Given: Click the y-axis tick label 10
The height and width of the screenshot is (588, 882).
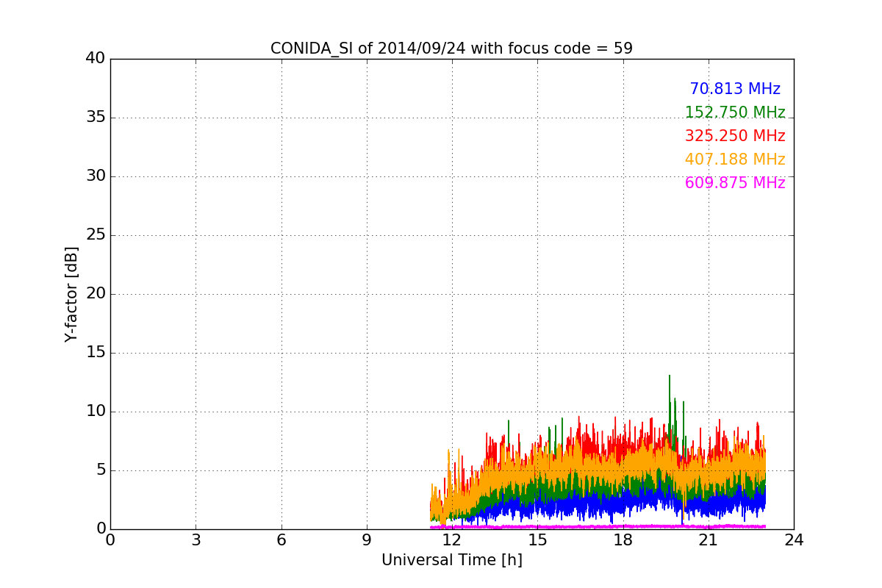Looking at the screenshot, I should (96, 412).
